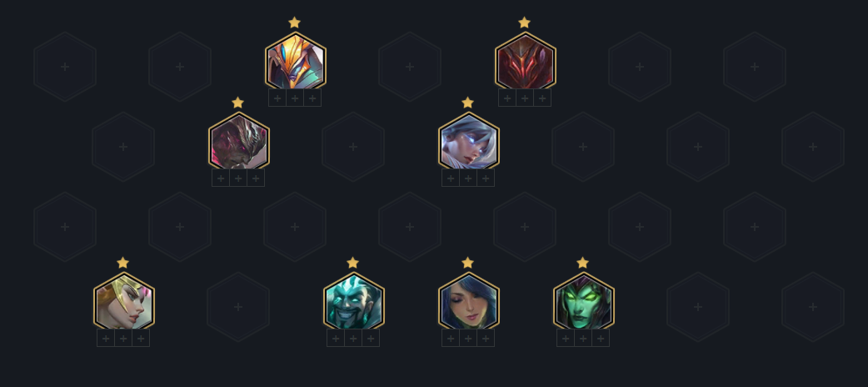This screenshot has width=868, height=387.
Task: Choose the grinning teal bearded champion
Action: click(x=354, y=301)
